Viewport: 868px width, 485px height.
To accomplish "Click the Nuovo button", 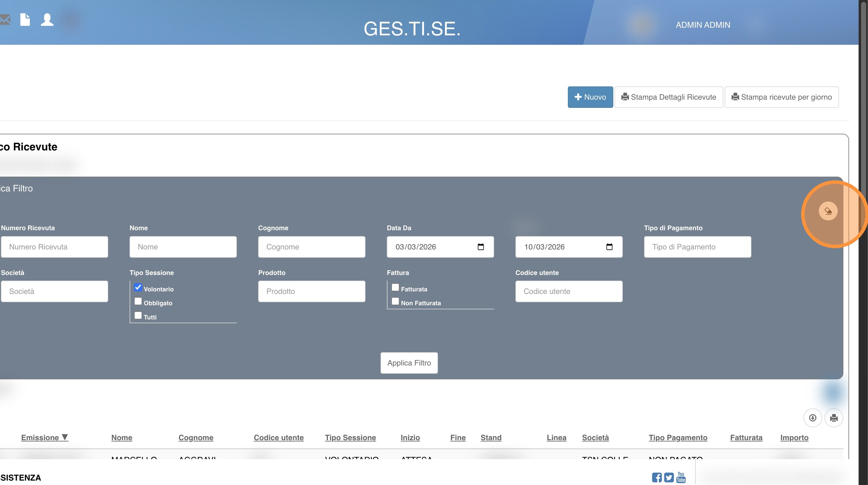I will [x=590, y=97].
